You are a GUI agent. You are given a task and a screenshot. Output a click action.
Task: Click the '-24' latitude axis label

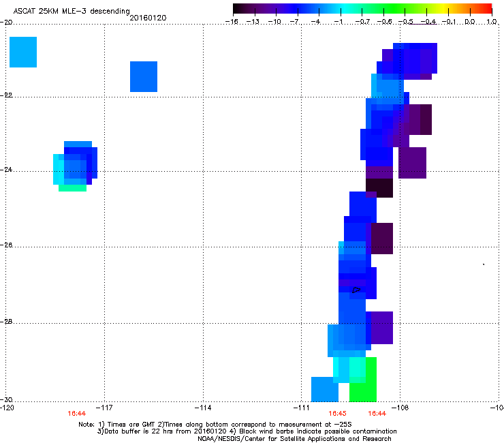click(6, 169)
